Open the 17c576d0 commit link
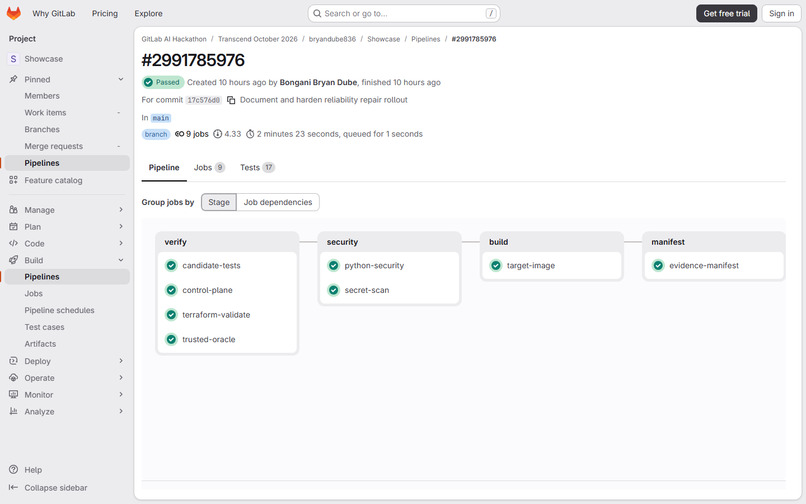Screen dimensions: 806x504 [204, 100]
